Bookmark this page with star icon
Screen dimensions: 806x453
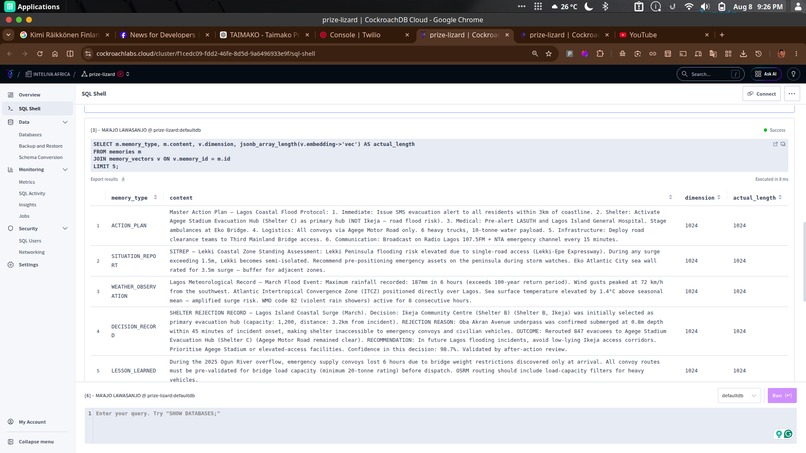point(548,53)
